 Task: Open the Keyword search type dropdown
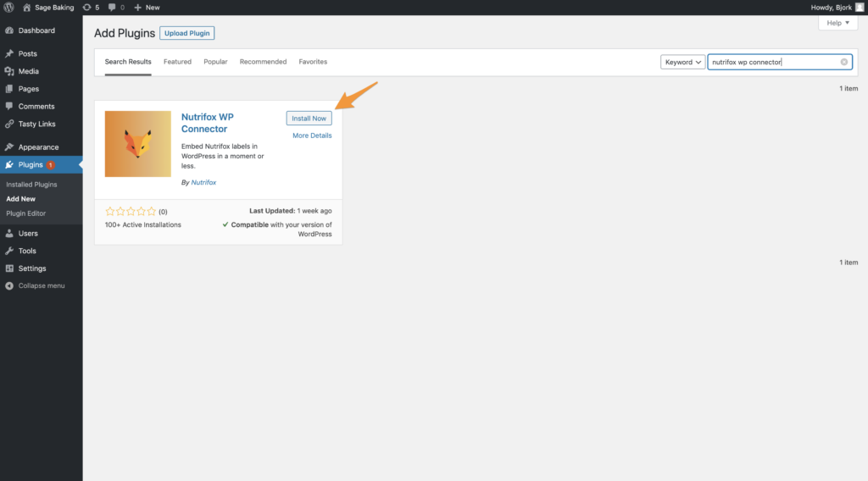682,62
